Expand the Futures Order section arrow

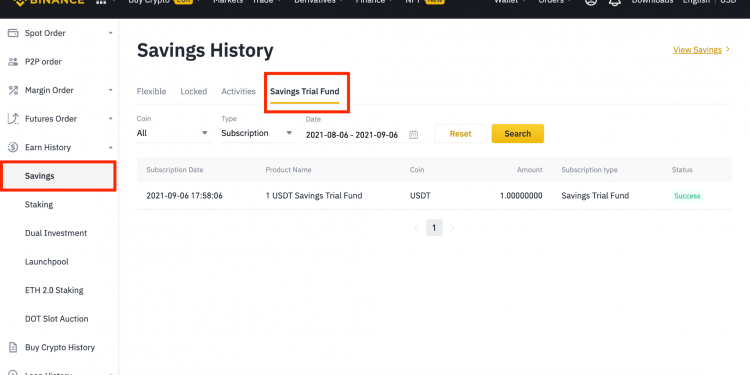(110, 119)
